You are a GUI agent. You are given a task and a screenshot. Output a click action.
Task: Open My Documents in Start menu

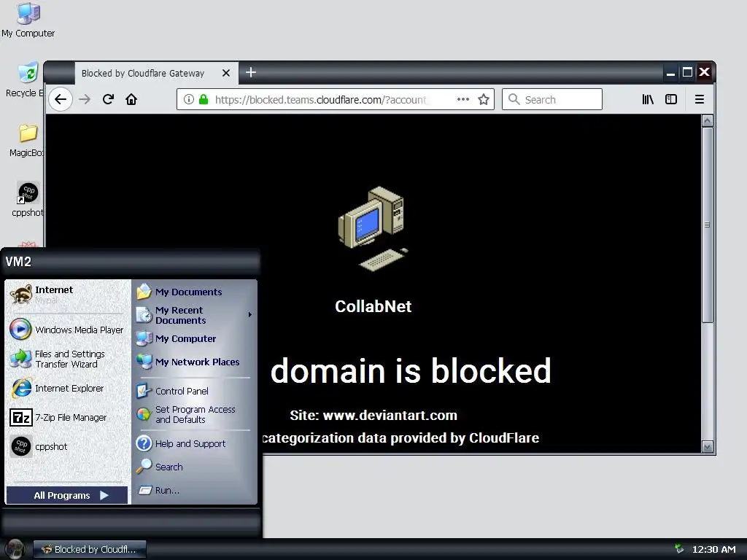tap(194, 292)
